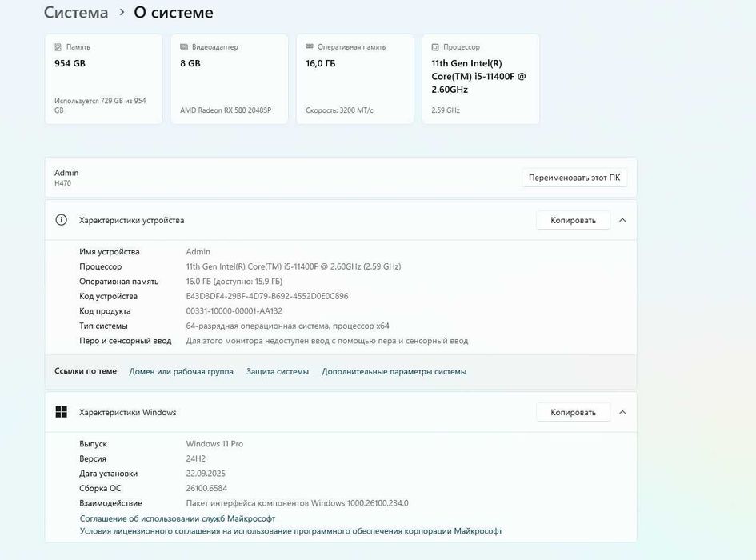Collapse the Характеристики Windows section chevron
Viewport: 756px width, 560px height.
point(622,412)
